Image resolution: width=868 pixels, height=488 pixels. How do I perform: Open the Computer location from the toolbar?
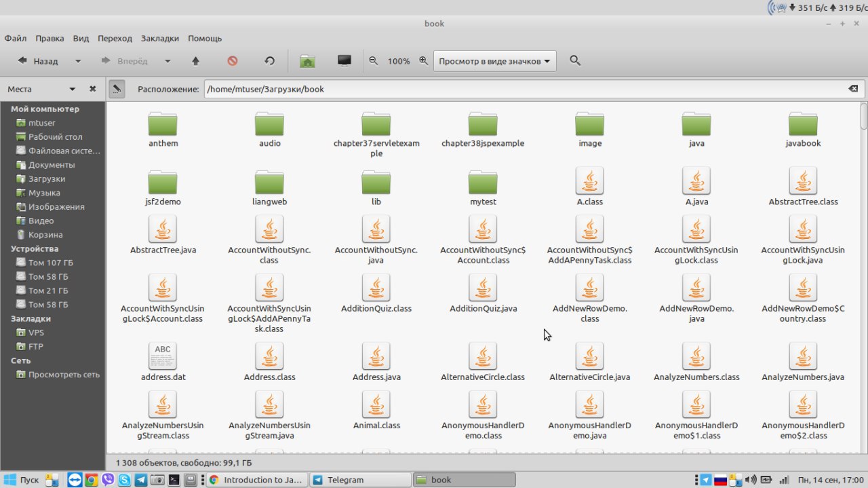[x=344, y=61]
